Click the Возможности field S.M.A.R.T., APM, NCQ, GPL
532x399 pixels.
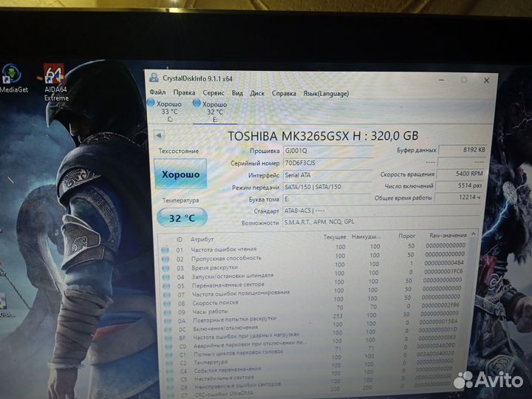tap(383, 222)
